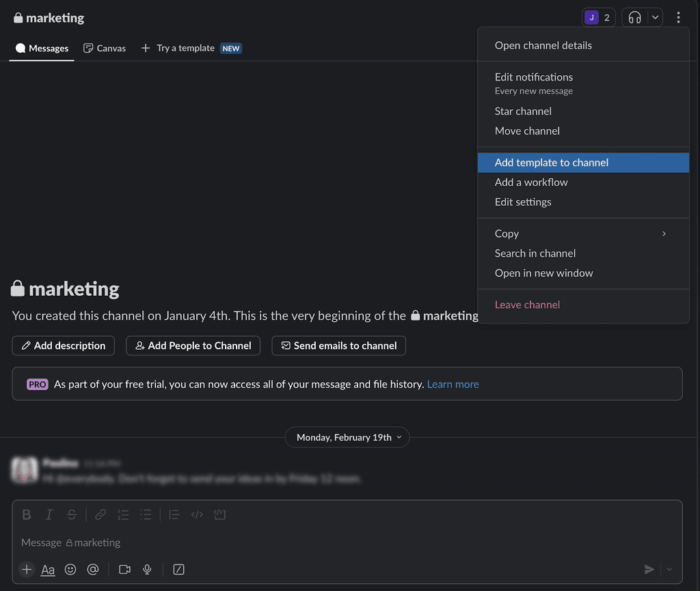This screenshot has height=591, width=700.
Task: Open the huddle options chevron
Action: click(656, 17)
